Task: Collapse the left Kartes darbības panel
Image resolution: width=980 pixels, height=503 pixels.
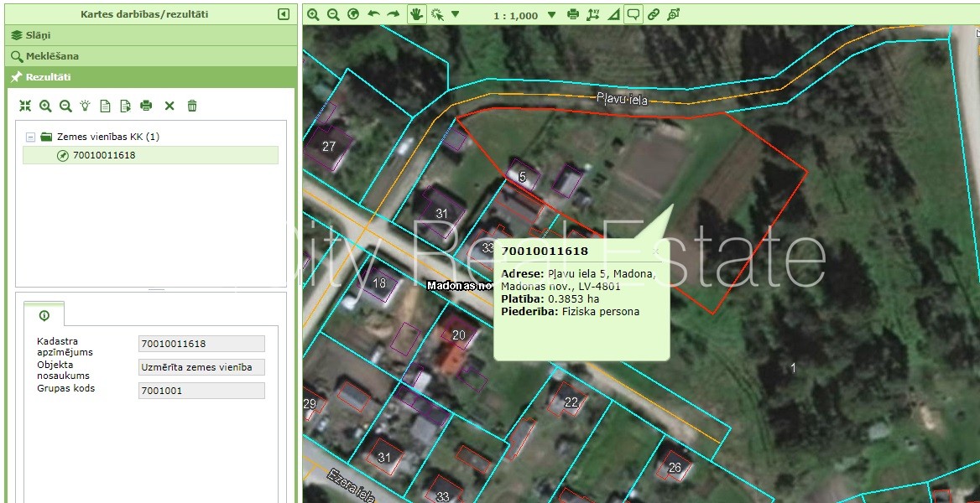Action: 284,14
